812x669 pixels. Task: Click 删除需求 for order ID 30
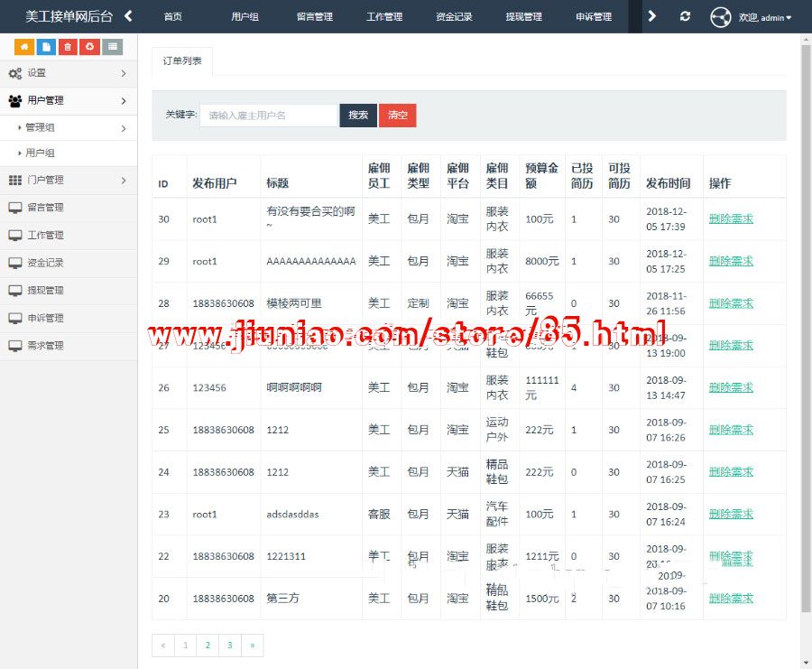point(731,218)
